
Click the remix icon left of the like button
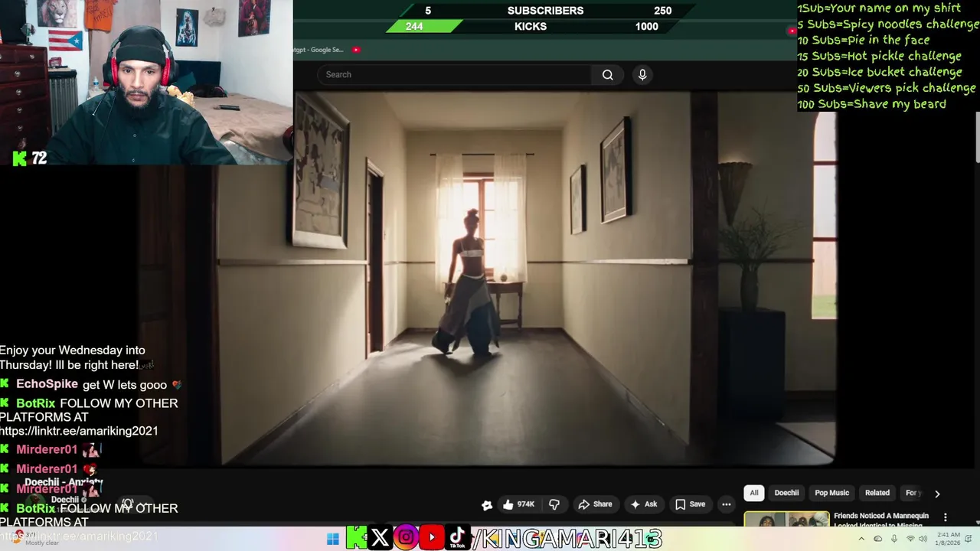[x=487, y=504]
